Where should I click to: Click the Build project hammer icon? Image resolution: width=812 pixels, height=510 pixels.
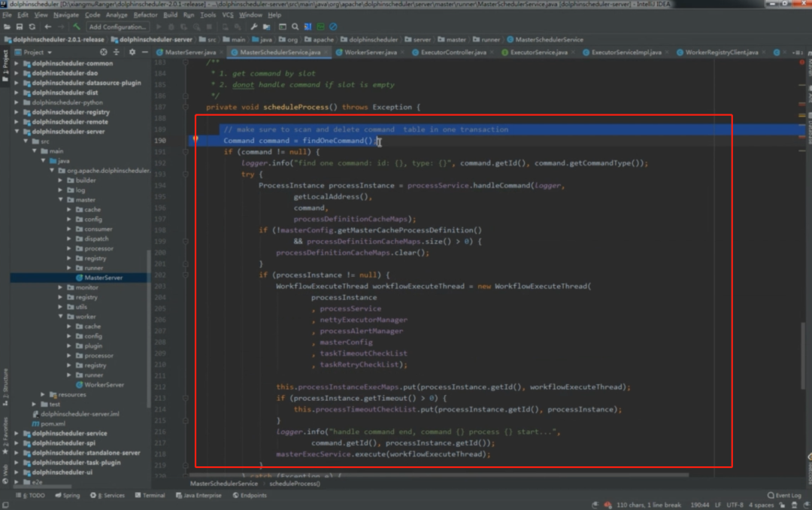click(77, 26)
